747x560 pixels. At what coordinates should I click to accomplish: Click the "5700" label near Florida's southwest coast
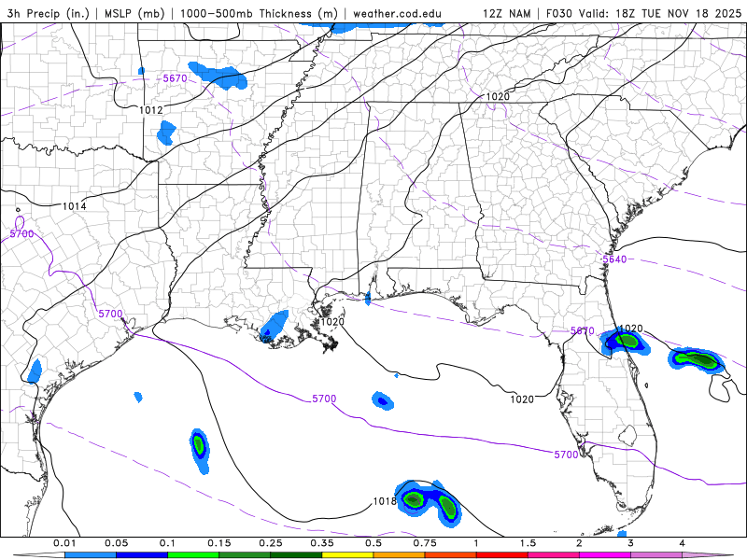(x=566, y=455)
